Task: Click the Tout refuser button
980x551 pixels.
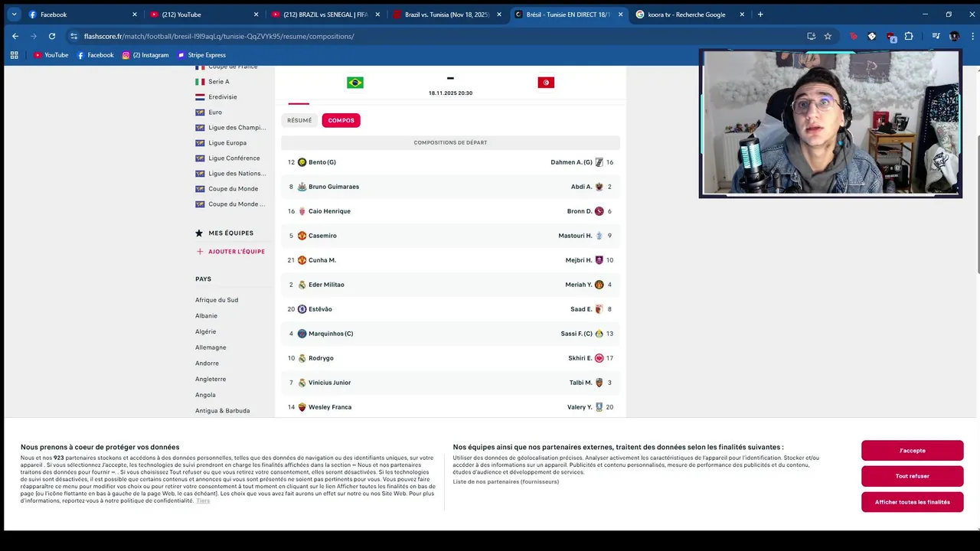Action: coord(913,476)
